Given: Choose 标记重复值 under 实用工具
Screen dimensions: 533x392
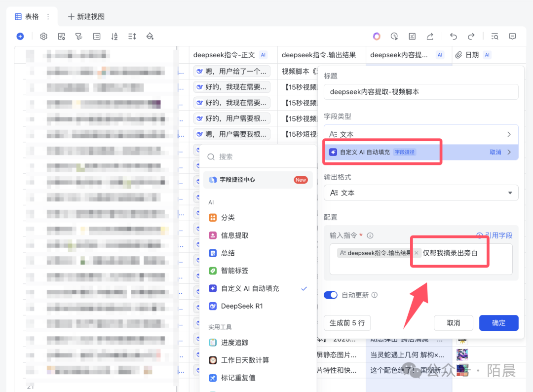Looking at the screenshot, I should (x=258, y=378).
